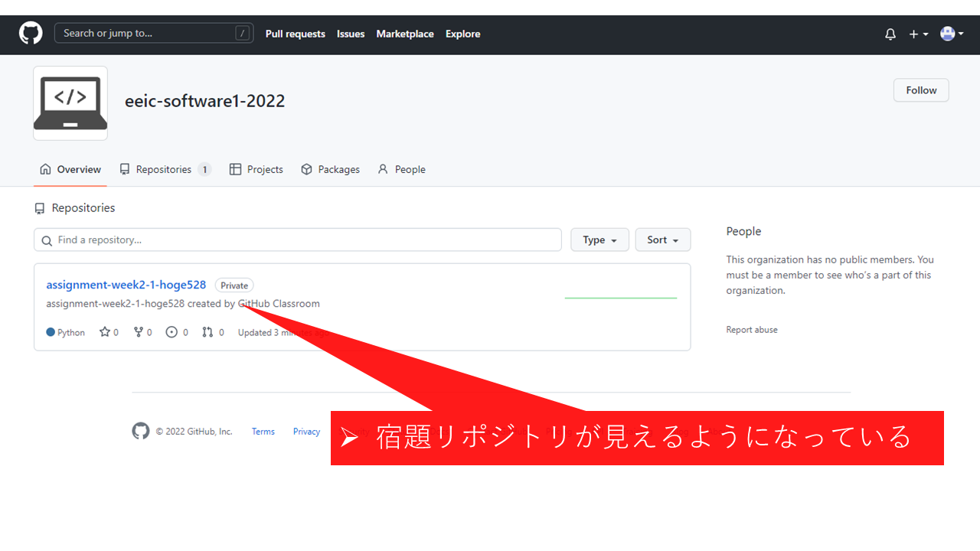Click the star count icon on repository
Screen dimensions: 980x551
[x=103, y=332]
